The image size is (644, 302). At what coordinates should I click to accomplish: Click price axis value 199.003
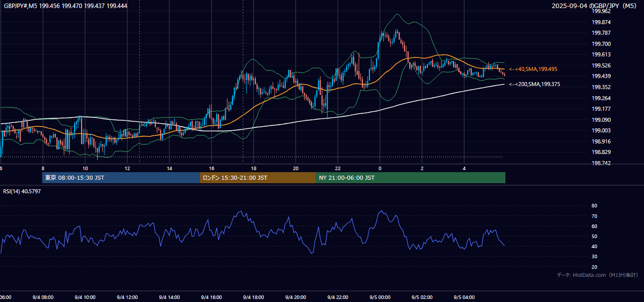(601, 130)
